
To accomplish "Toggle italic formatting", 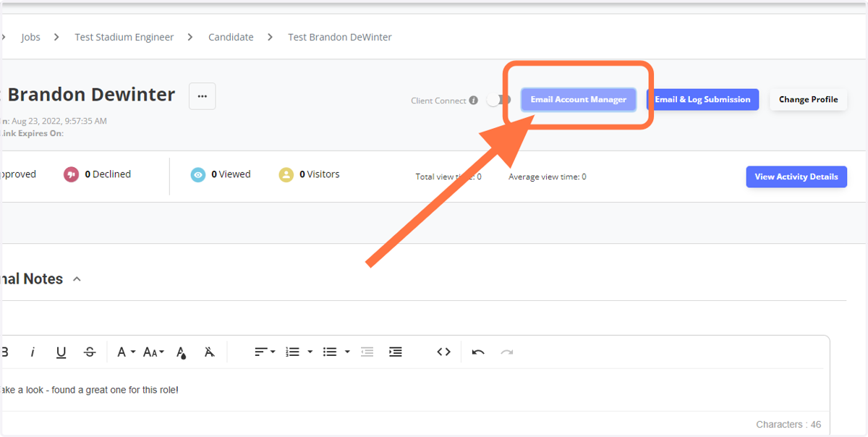I will coord(33,352).
